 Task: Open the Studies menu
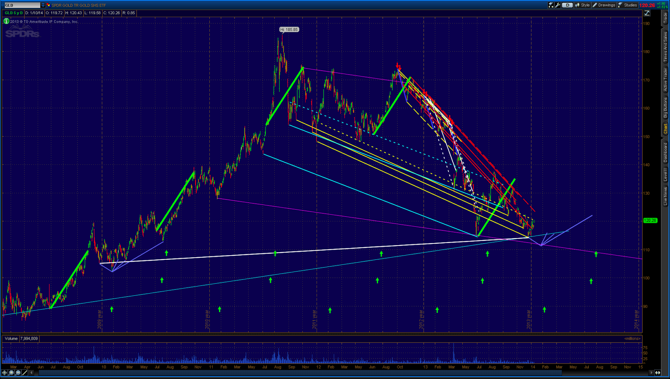(x=628, y=5)
